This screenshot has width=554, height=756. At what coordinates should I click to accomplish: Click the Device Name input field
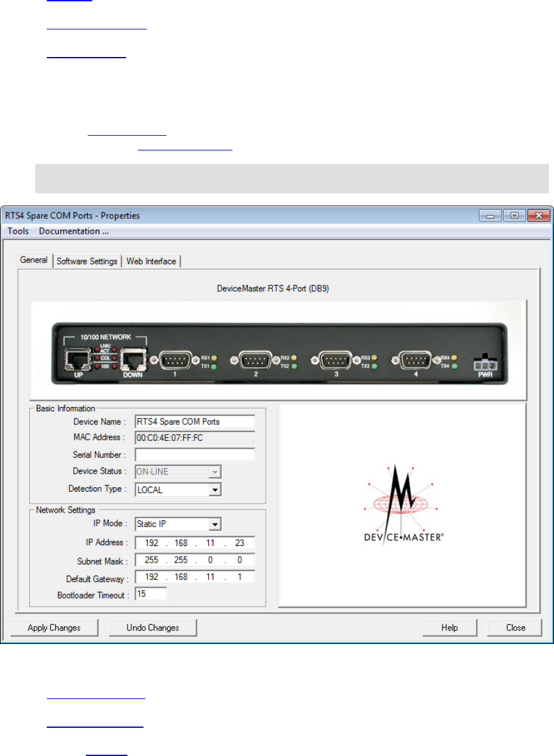click(195, 422)
